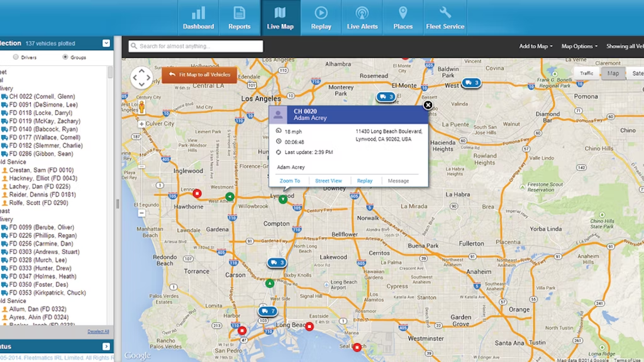Screen dimensions: 644x362
Task: Click the green moving marker near Westmont
Action: click(230, 197)
